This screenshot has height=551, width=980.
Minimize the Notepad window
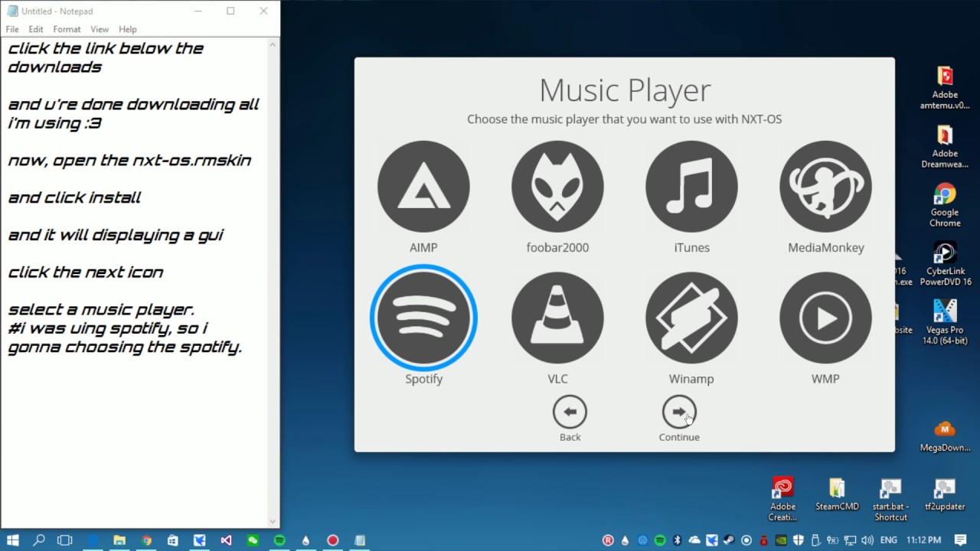click(x=198, y=11)
